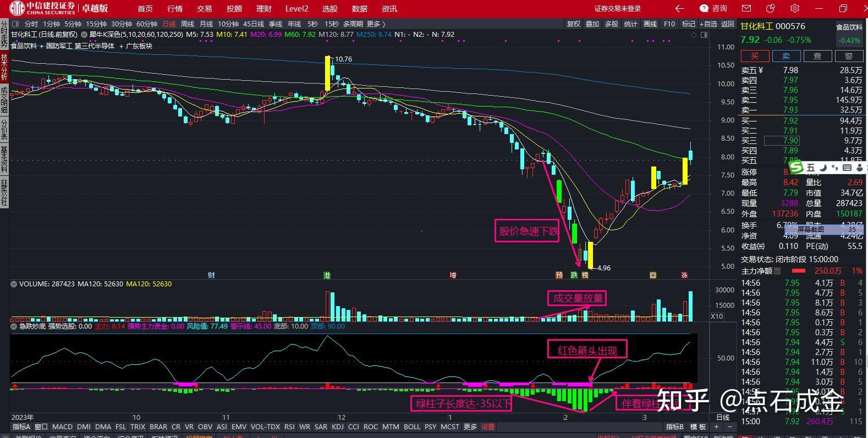Click F10 company info button
Image resolution: width=868 pixels, height=438 pixels.
point(669,24)
